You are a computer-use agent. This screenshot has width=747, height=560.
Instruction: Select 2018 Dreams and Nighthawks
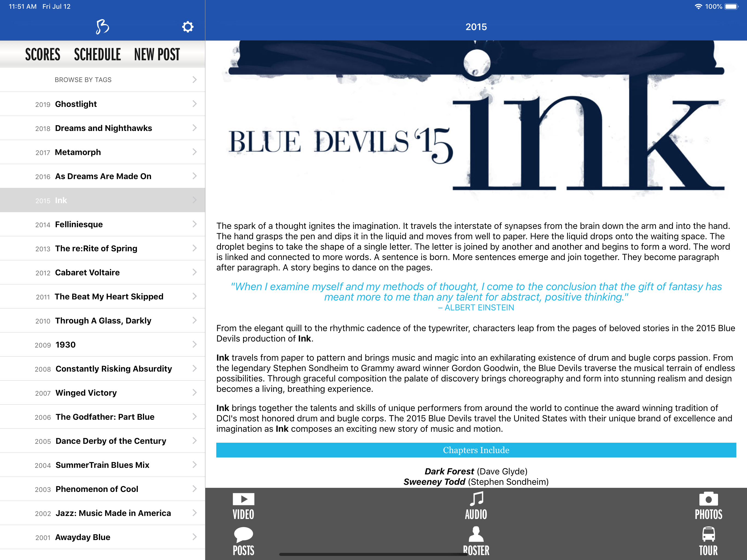pos(102,128)
